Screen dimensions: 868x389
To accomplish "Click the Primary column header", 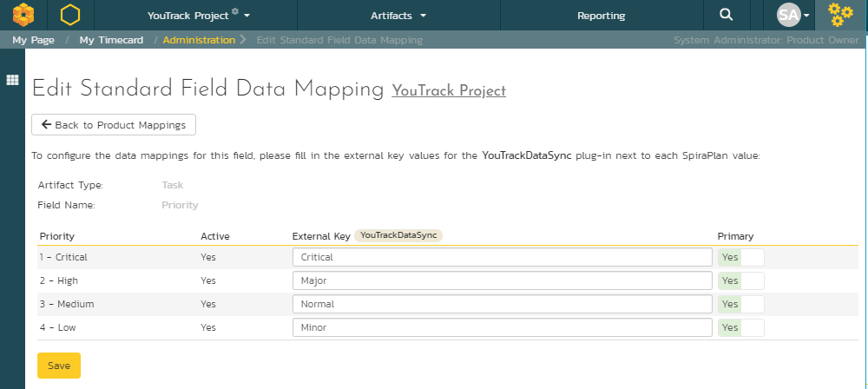I will 736,237.
